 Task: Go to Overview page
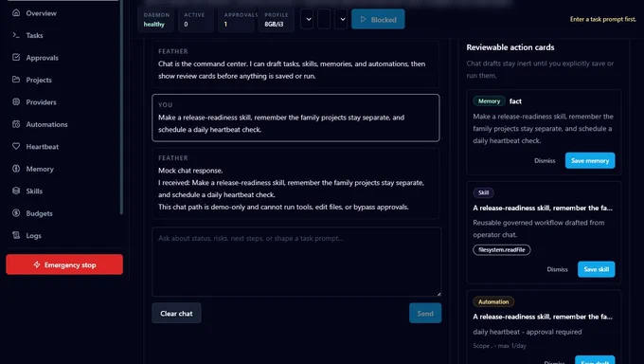tap(41, 13)
